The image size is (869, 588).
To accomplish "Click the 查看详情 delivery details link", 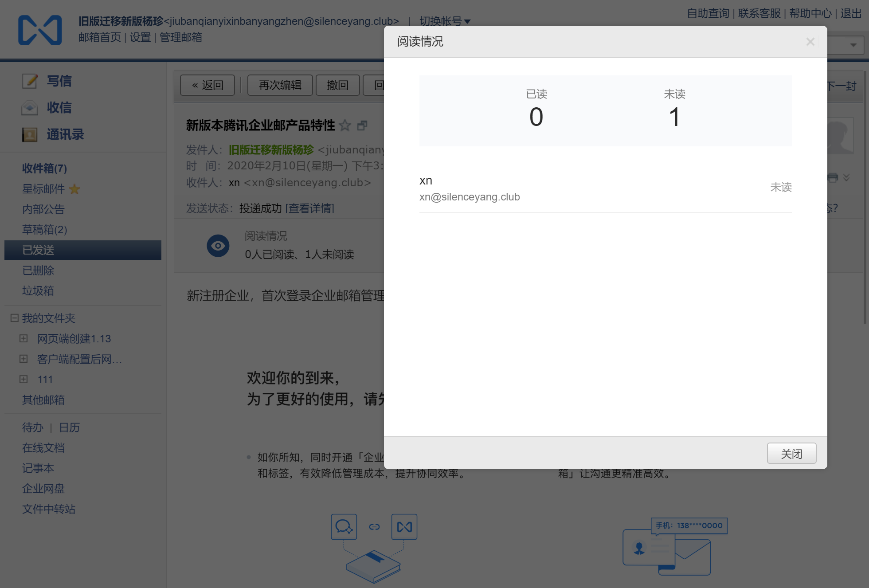I will (310, 208).
